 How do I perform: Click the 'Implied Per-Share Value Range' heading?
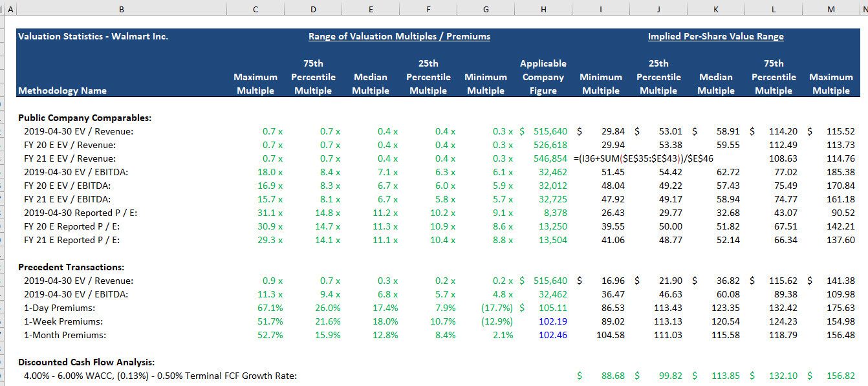[716, 36]
